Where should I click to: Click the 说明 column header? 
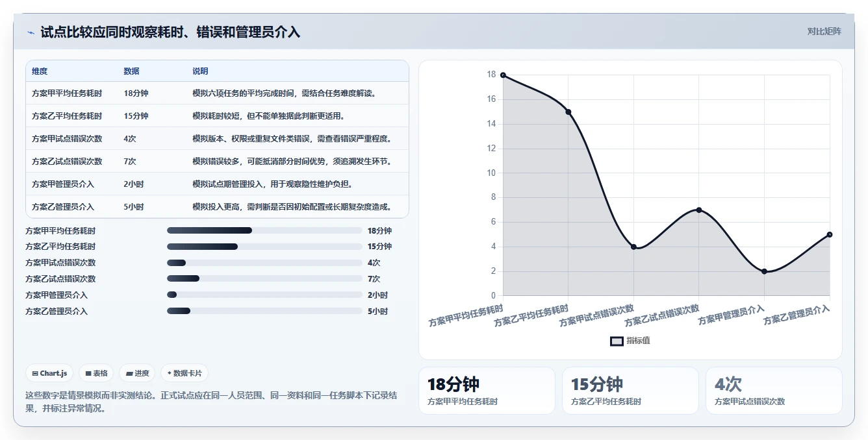click(x=200, y=71)
